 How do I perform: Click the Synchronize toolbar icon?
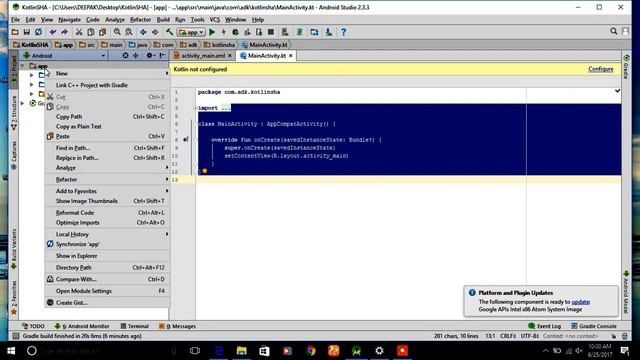point(38,32)
